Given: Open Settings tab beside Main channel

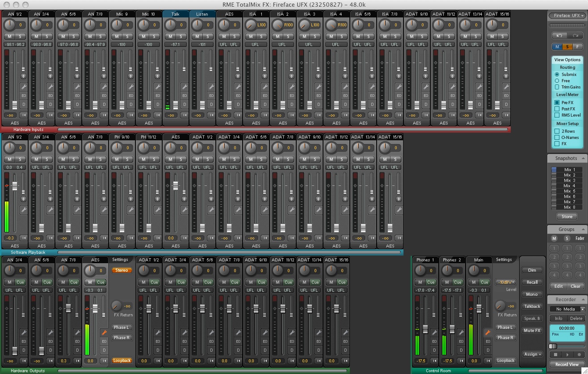Looking at the screenshot, I should click(x=504, y=260).
